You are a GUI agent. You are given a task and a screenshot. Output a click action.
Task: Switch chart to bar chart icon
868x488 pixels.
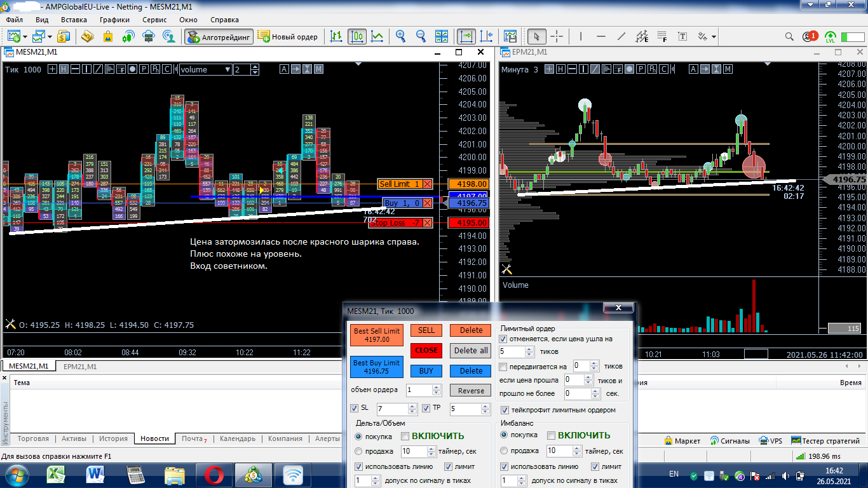337,37
